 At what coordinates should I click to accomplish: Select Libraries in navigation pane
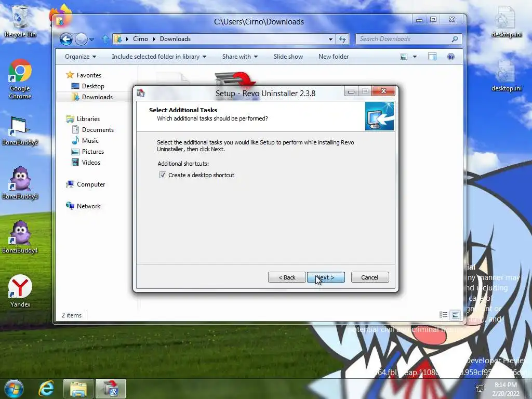88,119
